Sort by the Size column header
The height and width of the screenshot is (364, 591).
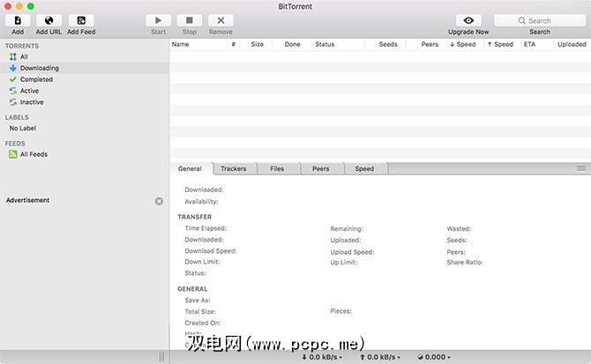click(x=257, y=44)
